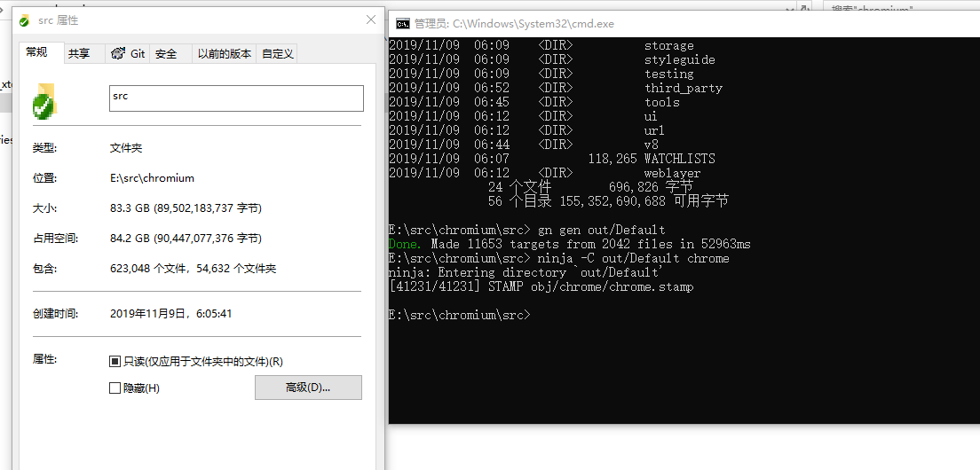Screen dimensions: 980x470
Task: Click the testing directory line in cmd
Action: [x=541, y=74]
